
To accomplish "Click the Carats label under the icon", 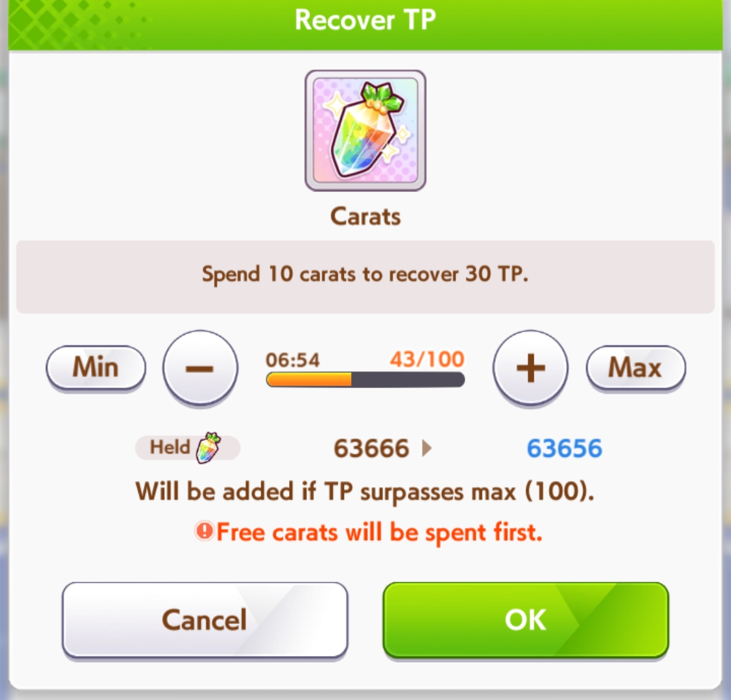I will 365,217.
